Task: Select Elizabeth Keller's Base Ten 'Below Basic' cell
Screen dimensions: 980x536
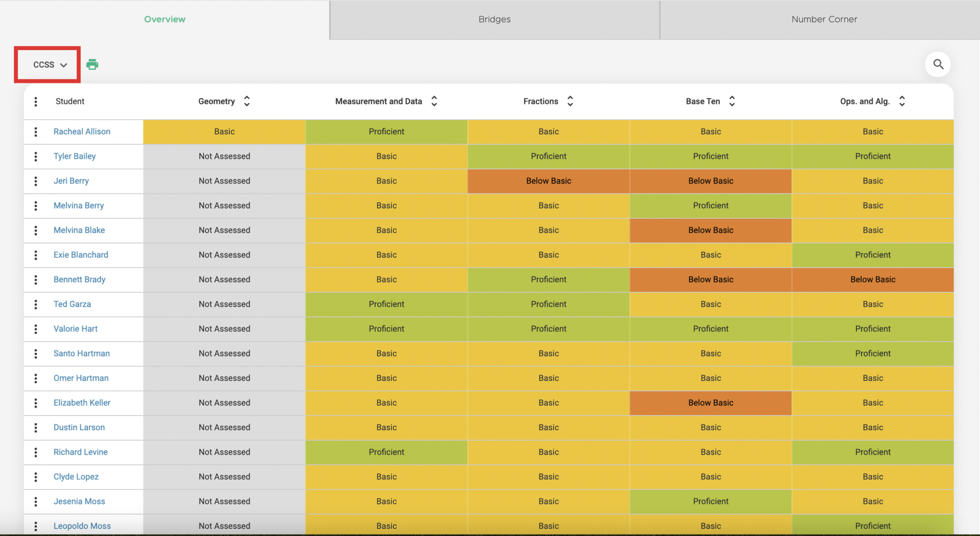Action: coord(711,403)
